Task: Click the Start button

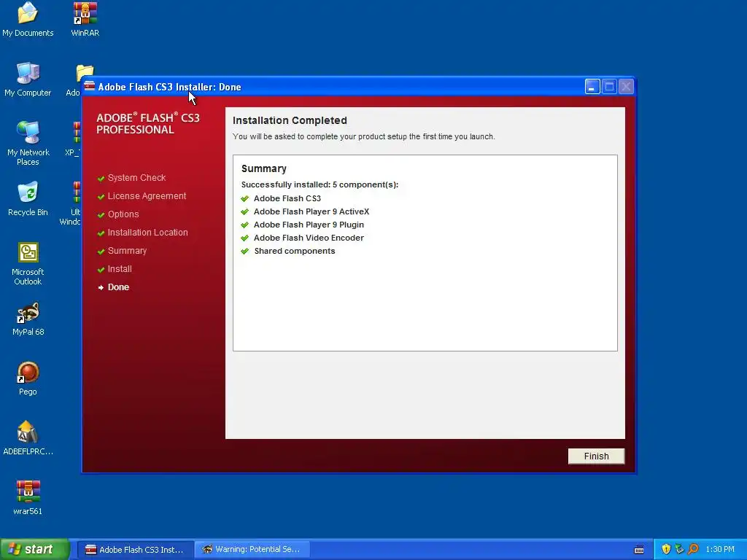Action: (35, 549)
